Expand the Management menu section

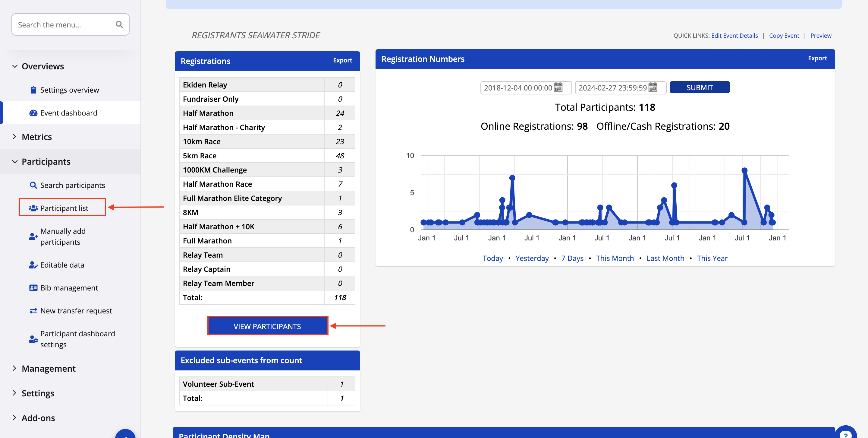(x=15, y=368)
